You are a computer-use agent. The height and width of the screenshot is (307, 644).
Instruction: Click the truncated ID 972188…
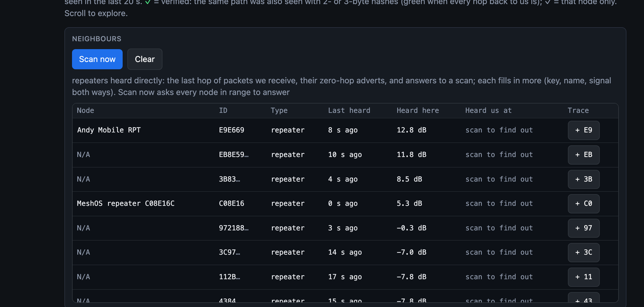tap(234, 228)
